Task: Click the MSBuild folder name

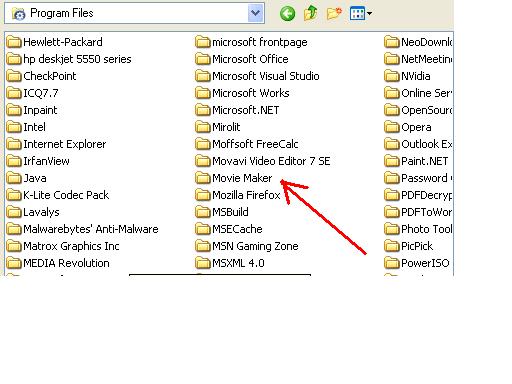Action: point(230,212)
